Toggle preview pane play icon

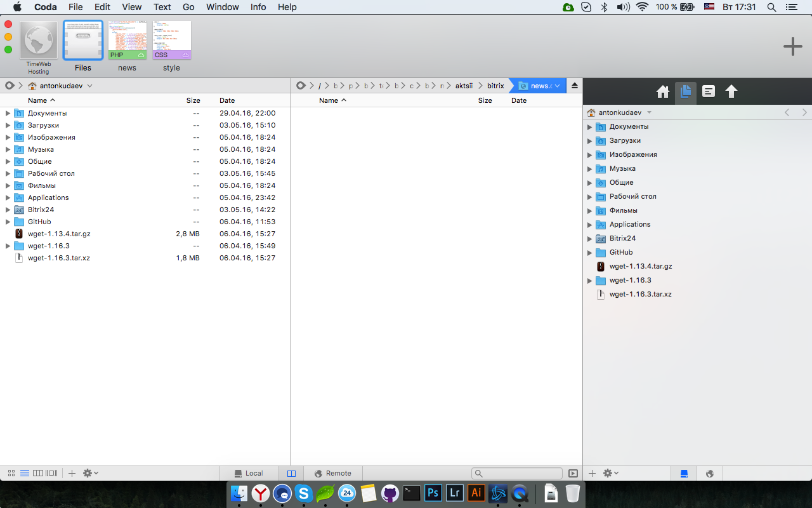pyautogui.click(x=573, y=473)
